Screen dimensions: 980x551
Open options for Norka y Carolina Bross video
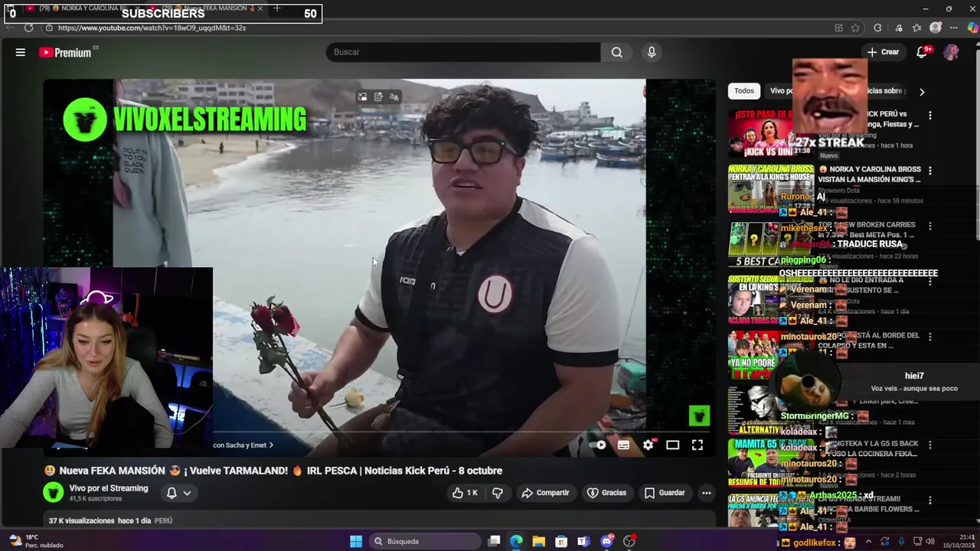pyautogui.click(x=930, y=171)
